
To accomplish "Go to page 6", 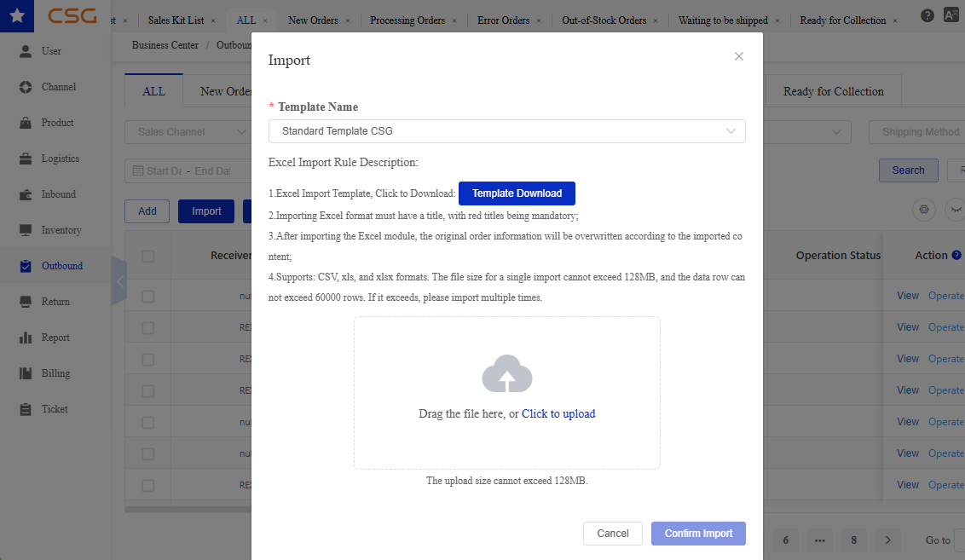I will coord(785,540).
